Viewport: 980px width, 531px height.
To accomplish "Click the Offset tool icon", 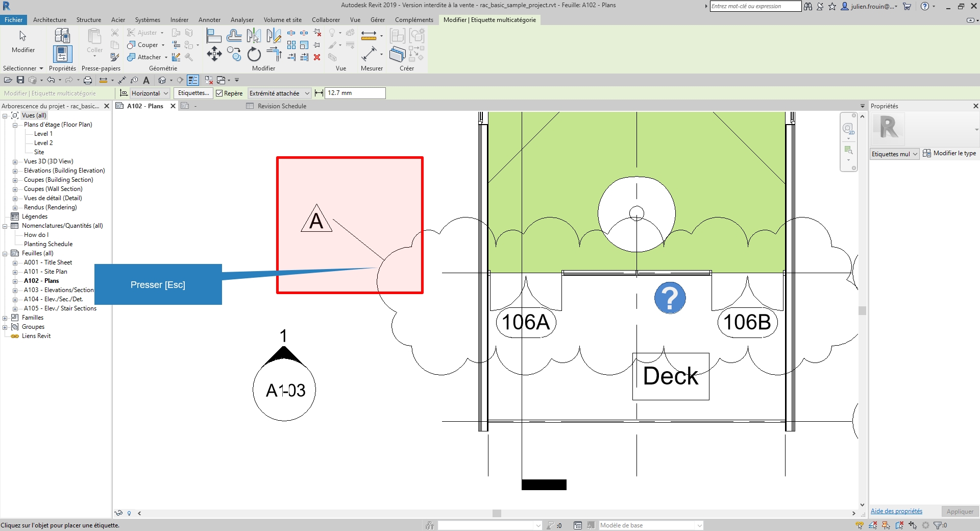I will pos(234,36).
